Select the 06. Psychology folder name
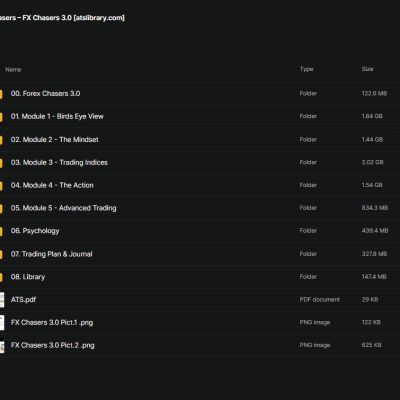Viewport: 400px width, 400px height. click(x=35, y=231)
